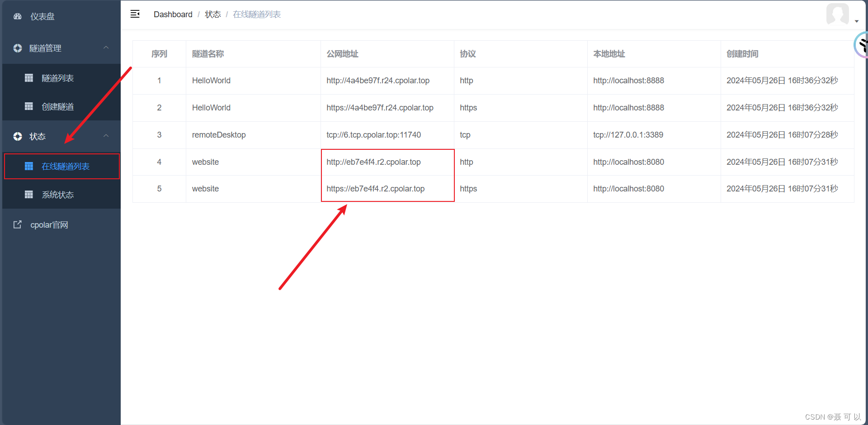Open the 系统状态 submenu item
The height and width of the screenshot is (425, 868).
click(x=61, y=195)
